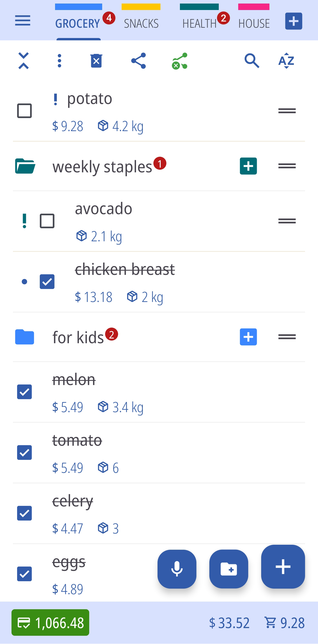This screenshot has width=318, height=644.
Task: Uncheck the chicken breast checkbox
Action: click(x=47, y=282)
